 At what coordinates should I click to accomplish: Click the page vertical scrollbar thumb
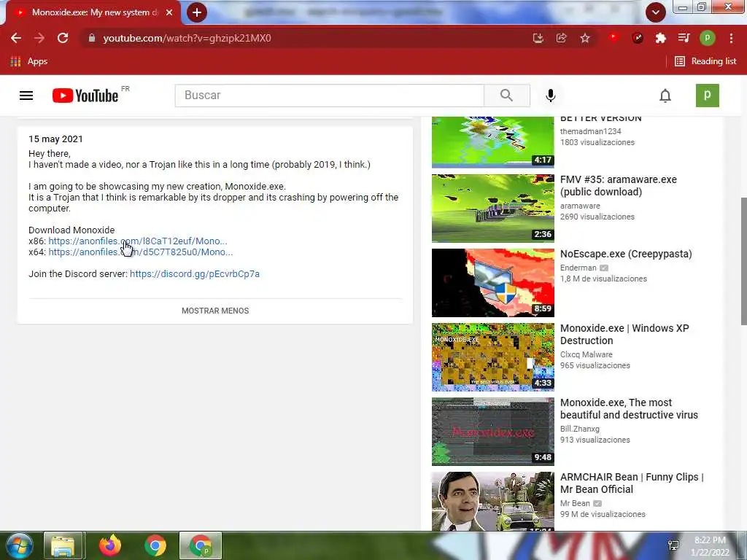coord(743,261)
